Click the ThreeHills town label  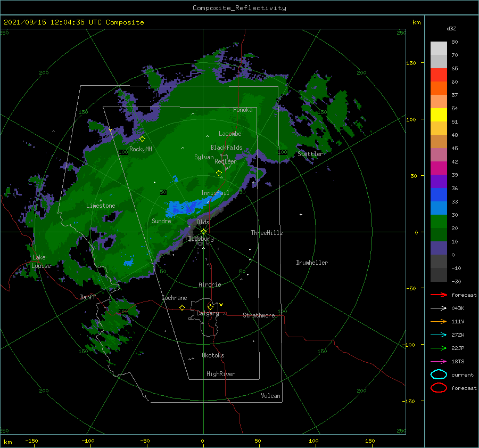pyautogui.click(x=267, y=233)
